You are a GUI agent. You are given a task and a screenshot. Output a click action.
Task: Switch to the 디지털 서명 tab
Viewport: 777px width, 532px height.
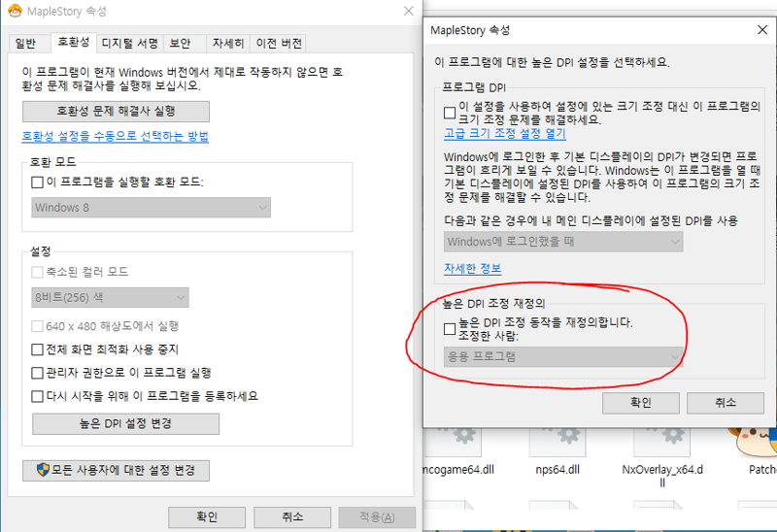(130, 44)
